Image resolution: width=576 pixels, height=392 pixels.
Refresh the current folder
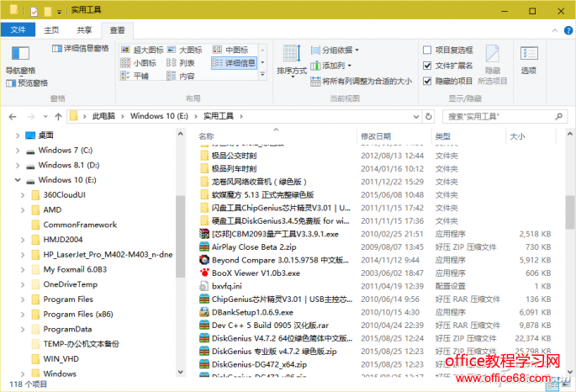coord(428,116)
